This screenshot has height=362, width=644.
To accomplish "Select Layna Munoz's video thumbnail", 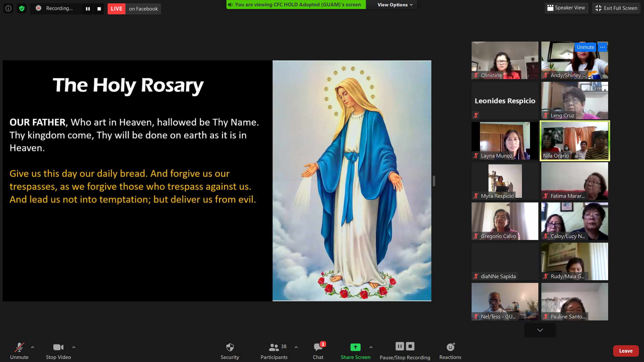I will [x=505, y=141].
